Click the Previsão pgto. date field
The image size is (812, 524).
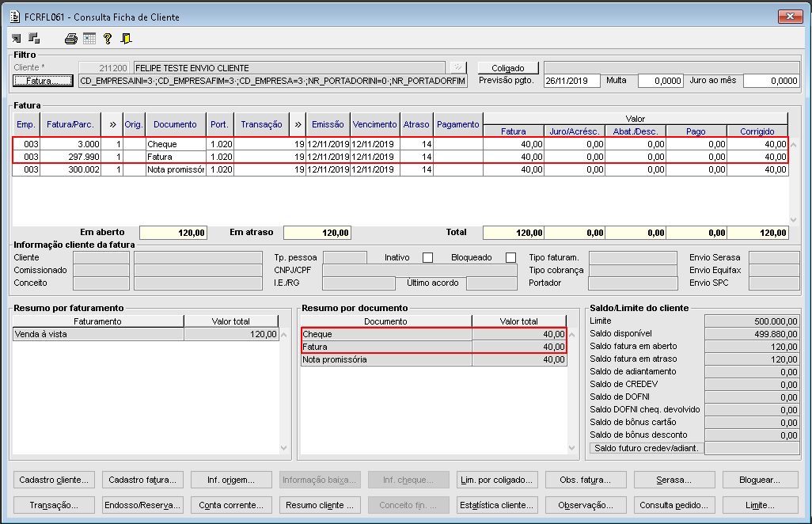click(x=572, y=81)
